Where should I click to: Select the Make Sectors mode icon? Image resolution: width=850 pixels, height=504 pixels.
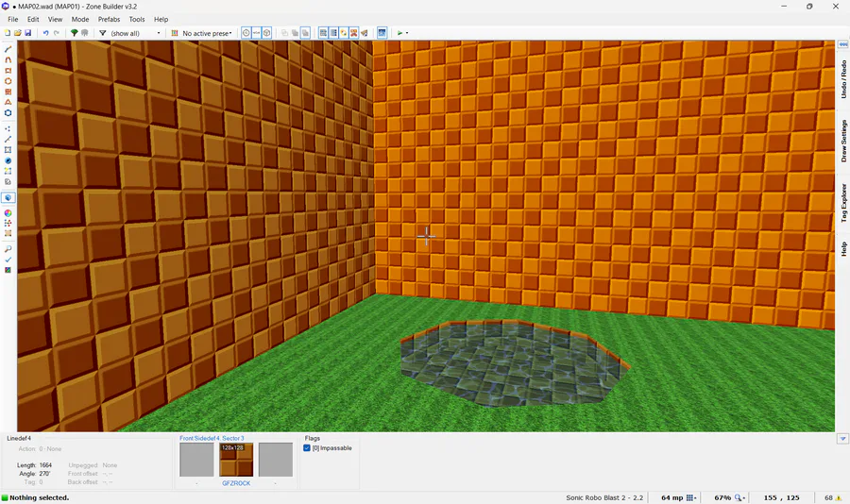click(x=8, y=171)
